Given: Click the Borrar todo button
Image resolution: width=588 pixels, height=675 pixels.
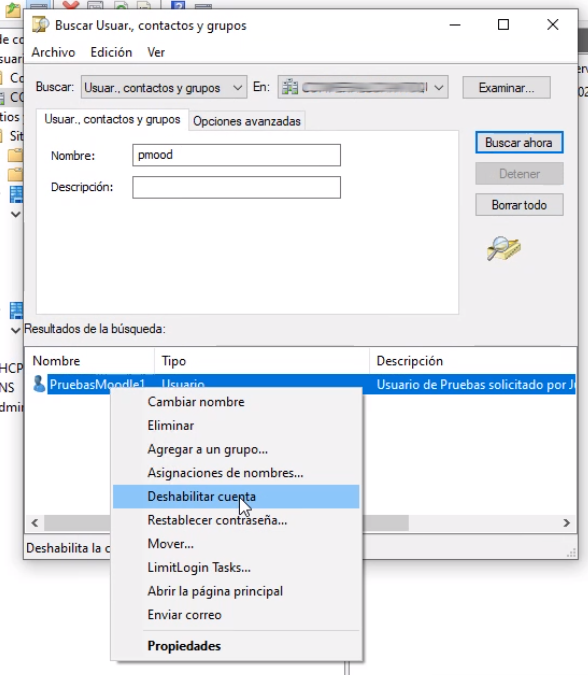Looking at the screenshot, I should pyautogui.click(x=519, y=205).
